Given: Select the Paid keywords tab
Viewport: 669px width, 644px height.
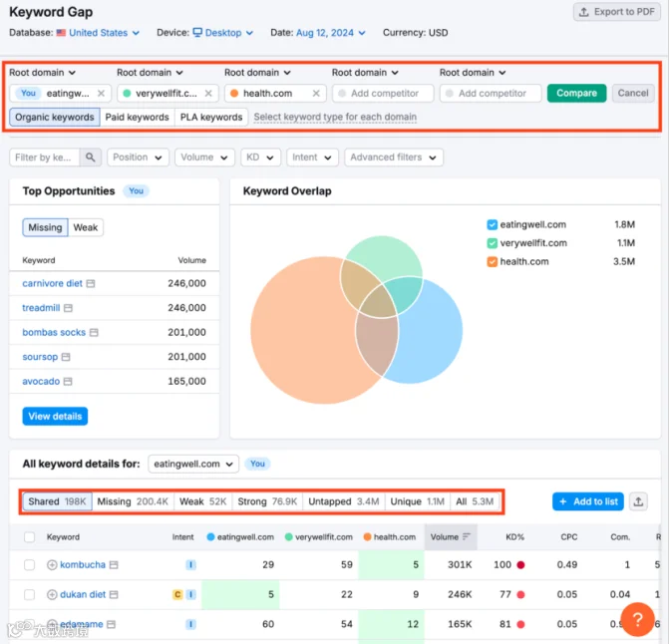Looking at the screenshot, I should (137, 118).
